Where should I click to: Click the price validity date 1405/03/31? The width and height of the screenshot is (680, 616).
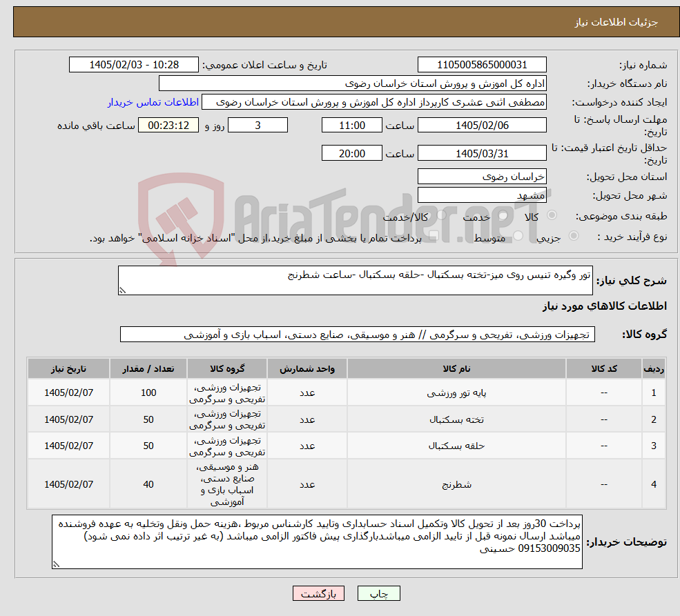(x=482, y=153)
